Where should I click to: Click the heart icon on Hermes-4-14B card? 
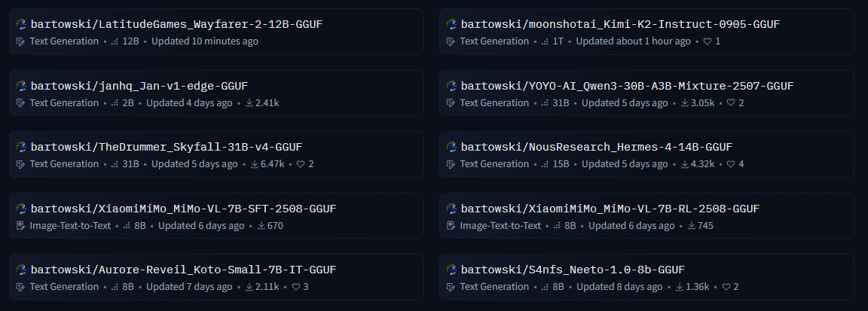click(731, 164)
